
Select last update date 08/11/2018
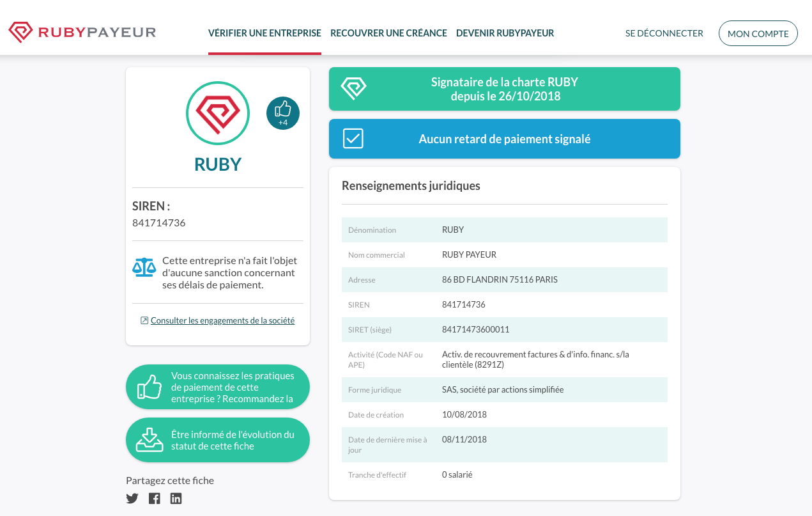tap(464, 439)
